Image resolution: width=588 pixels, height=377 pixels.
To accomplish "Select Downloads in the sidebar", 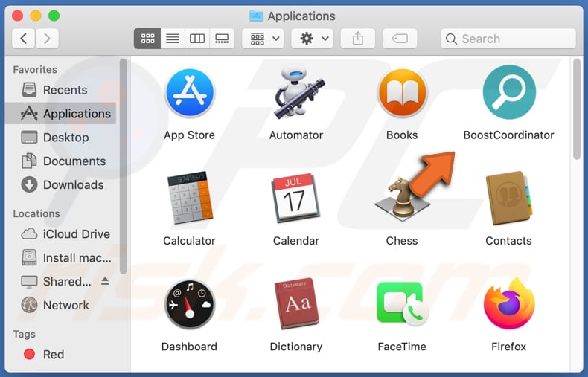I will tap(73, 184).
